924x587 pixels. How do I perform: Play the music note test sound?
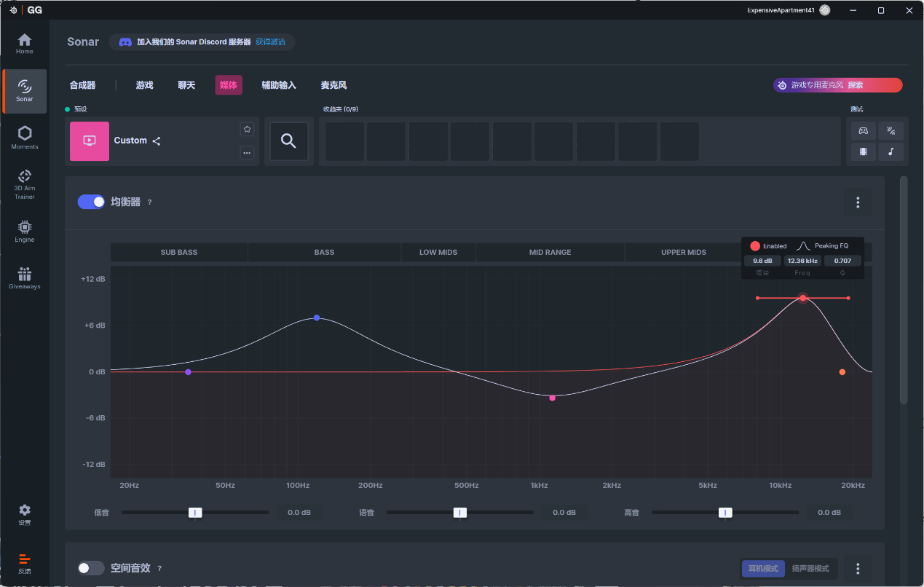[891, 151]
